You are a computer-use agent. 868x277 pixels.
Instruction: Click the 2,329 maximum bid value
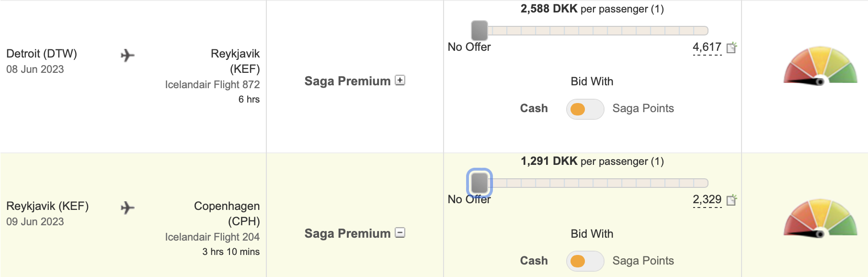[x=707, y=200]
